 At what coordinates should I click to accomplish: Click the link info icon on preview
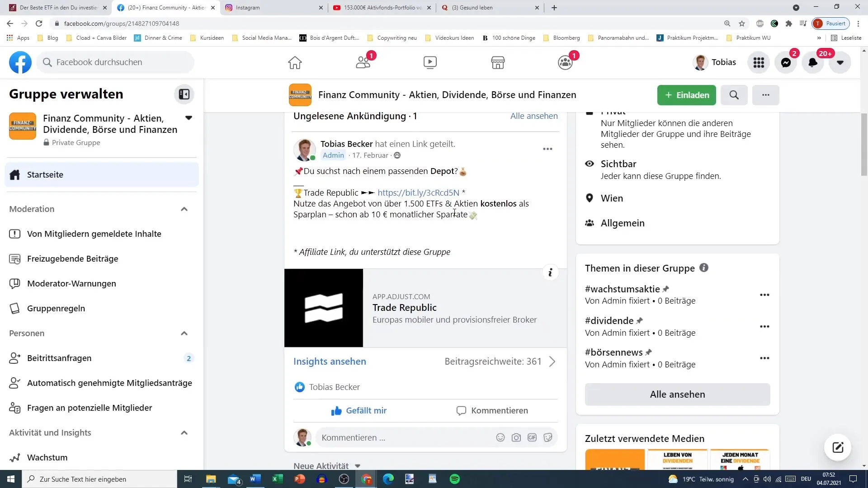550,272
